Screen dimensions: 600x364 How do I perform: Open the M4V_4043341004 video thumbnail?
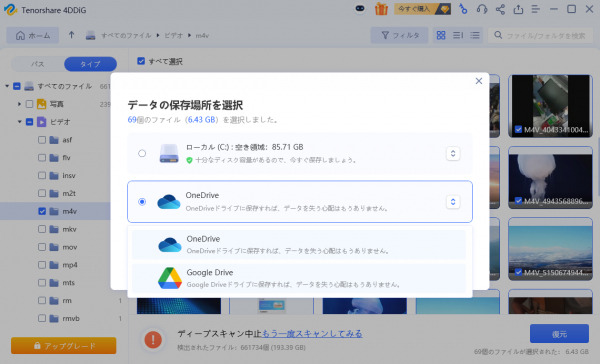click(550, 106)
